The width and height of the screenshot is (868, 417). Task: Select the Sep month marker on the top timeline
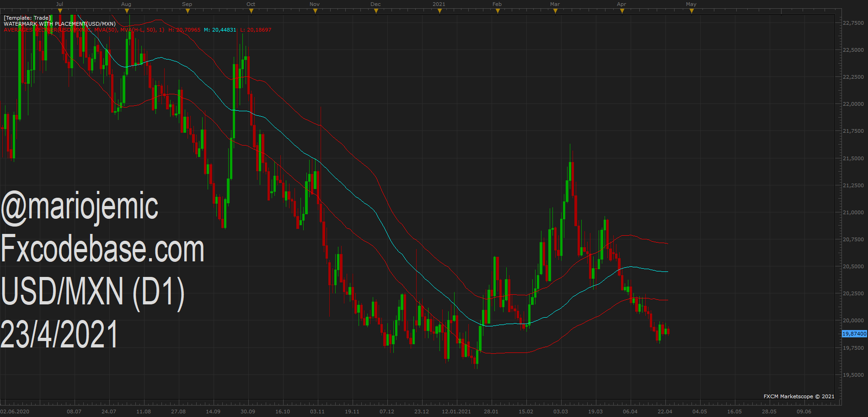(187, 4)
